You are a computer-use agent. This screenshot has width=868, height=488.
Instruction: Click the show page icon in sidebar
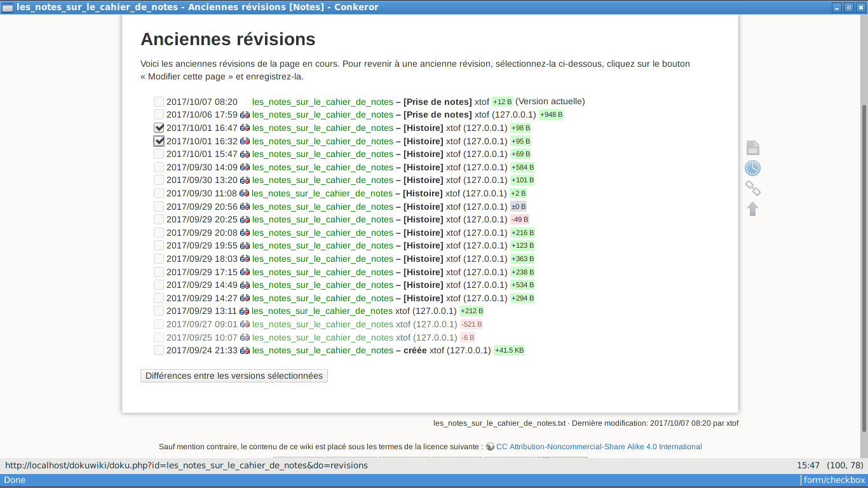752,148
